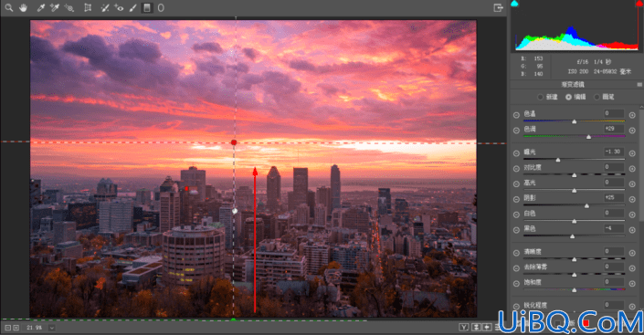
Task: Click the adjustment panel scrollbar up arrow
Action: tap(642, 108)
